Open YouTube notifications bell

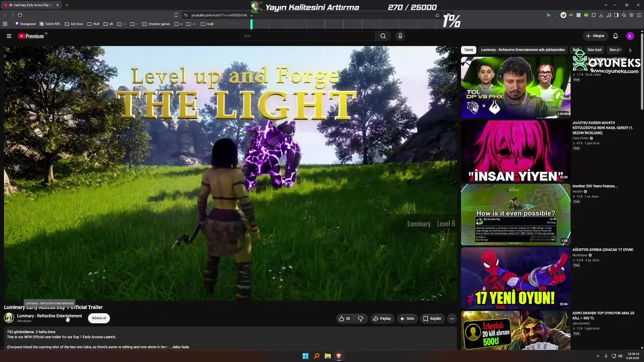click(x=615, y=36)
